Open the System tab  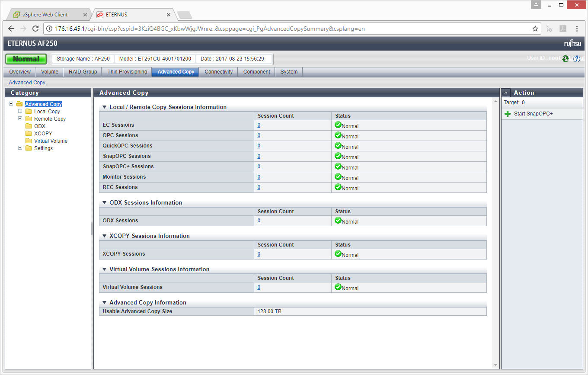[289, 72]
